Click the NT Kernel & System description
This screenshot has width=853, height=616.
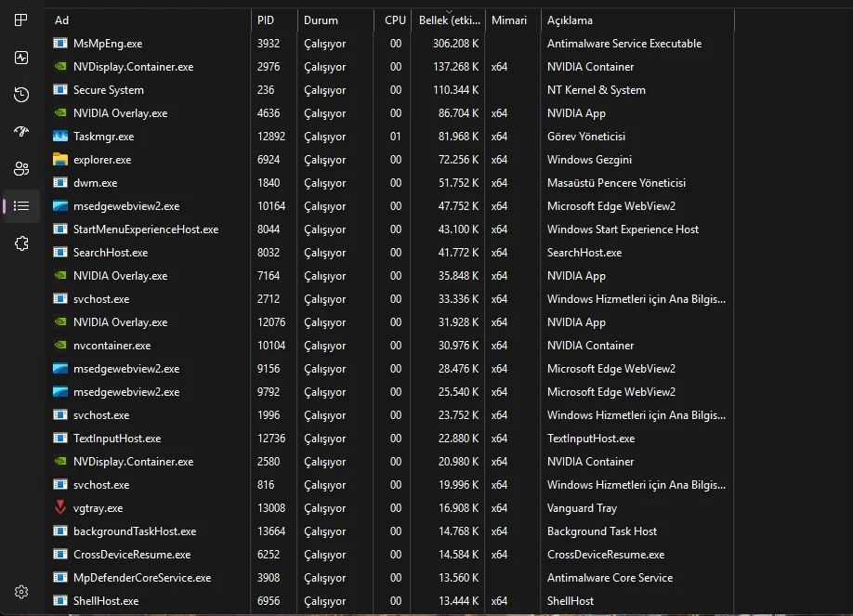[597, 90]
